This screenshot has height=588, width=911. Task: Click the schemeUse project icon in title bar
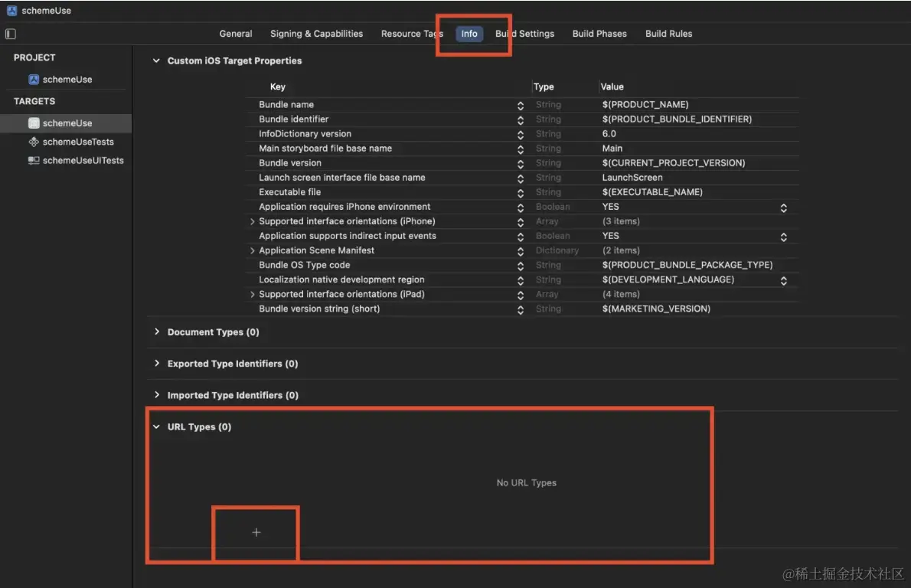click(x=11, y=11)
